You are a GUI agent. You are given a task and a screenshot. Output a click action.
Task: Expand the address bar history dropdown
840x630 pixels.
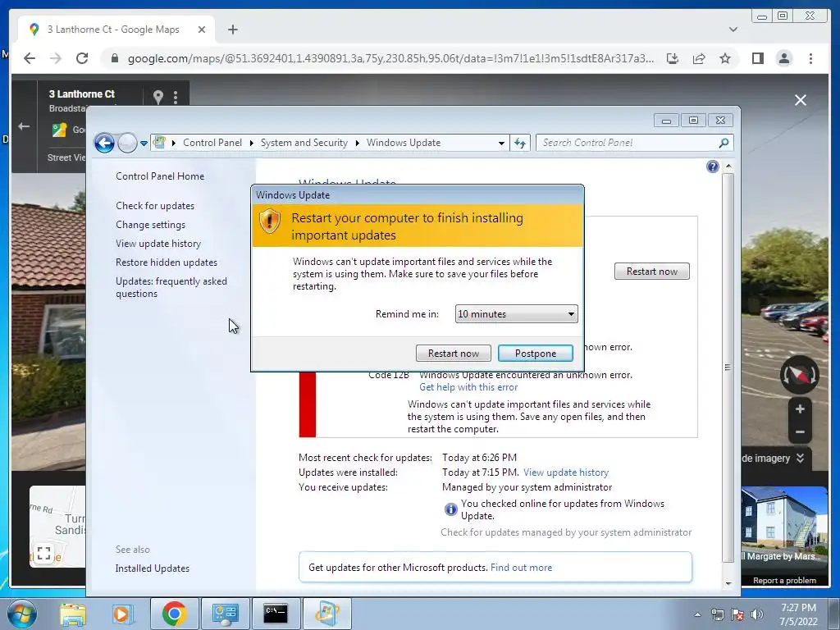pyautogui.click(x=501, y=143)
